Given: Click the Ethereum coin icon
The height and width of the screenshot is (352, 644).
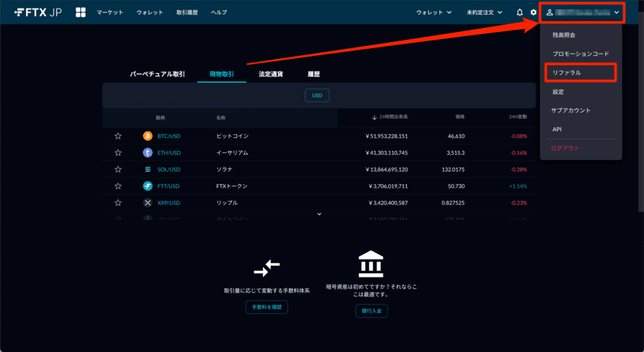Looking at the screenshot, I should tap(147, 153).
